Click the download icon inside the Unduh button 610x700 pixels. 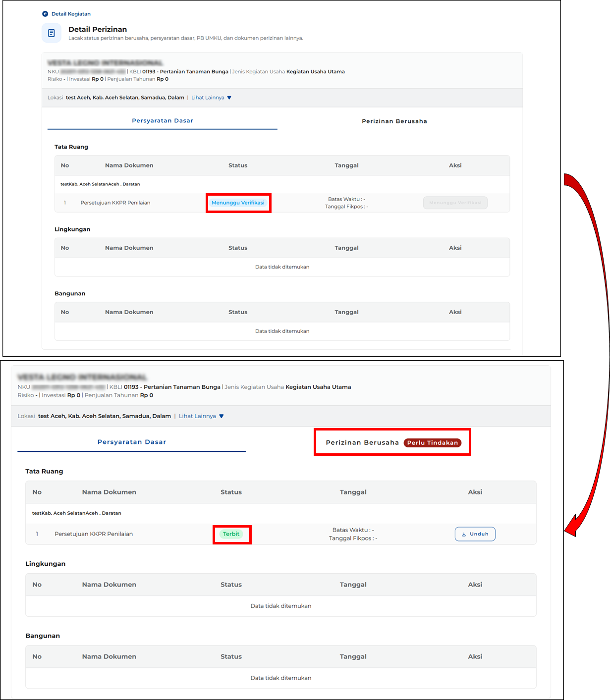pos(464,534)
